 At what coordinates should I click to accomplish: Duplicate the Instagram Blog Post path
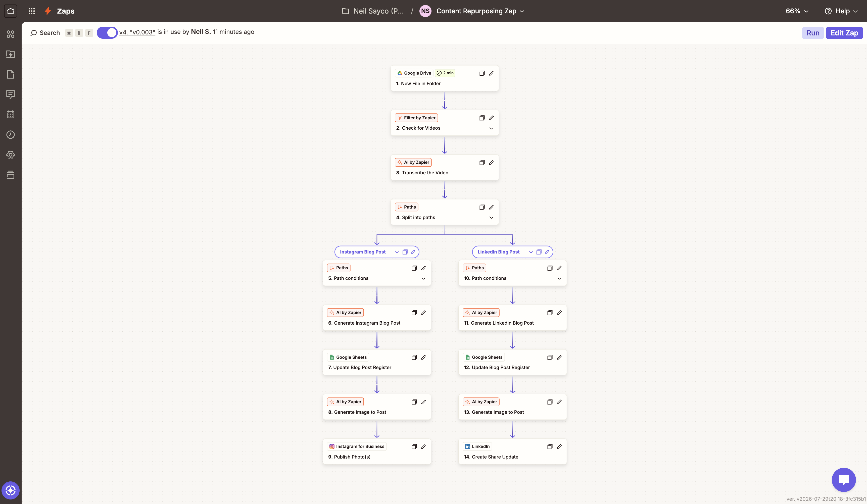[x=405, y=252]
